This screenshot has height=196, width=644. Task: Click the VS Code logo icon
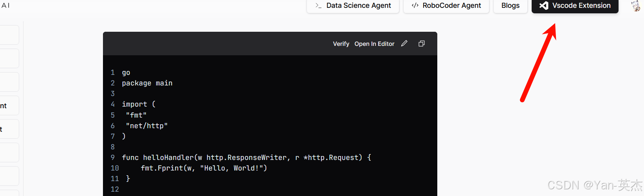[544, 5]
